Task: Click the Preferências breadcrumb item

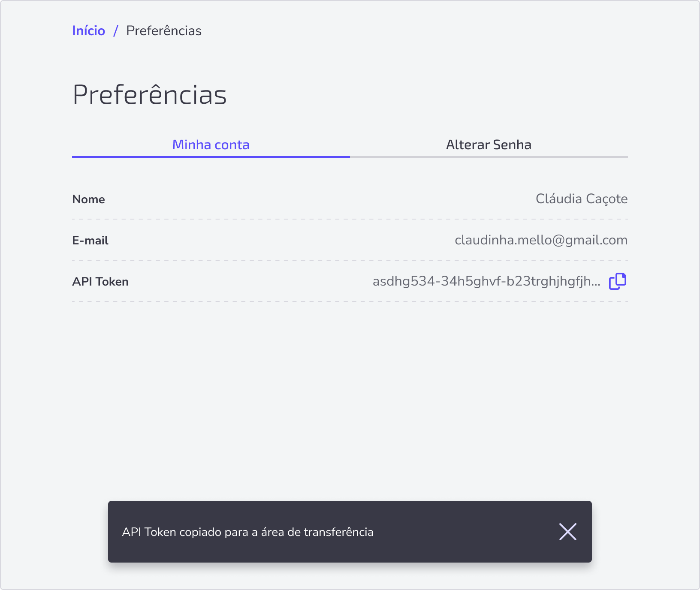Action: [x=164, y=31]
